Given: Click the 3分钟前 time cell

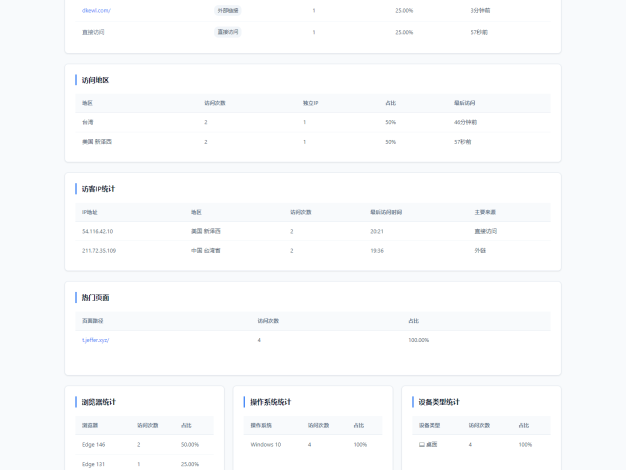Looking at the screenshot, I should coord(480,10).
